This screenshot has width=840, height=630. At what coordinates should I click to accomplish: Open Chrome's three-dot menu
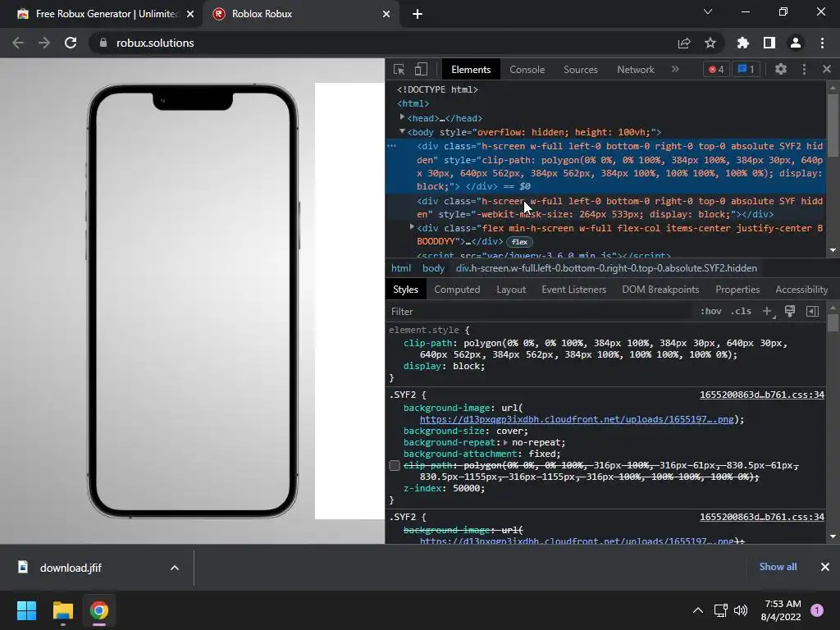822,43
